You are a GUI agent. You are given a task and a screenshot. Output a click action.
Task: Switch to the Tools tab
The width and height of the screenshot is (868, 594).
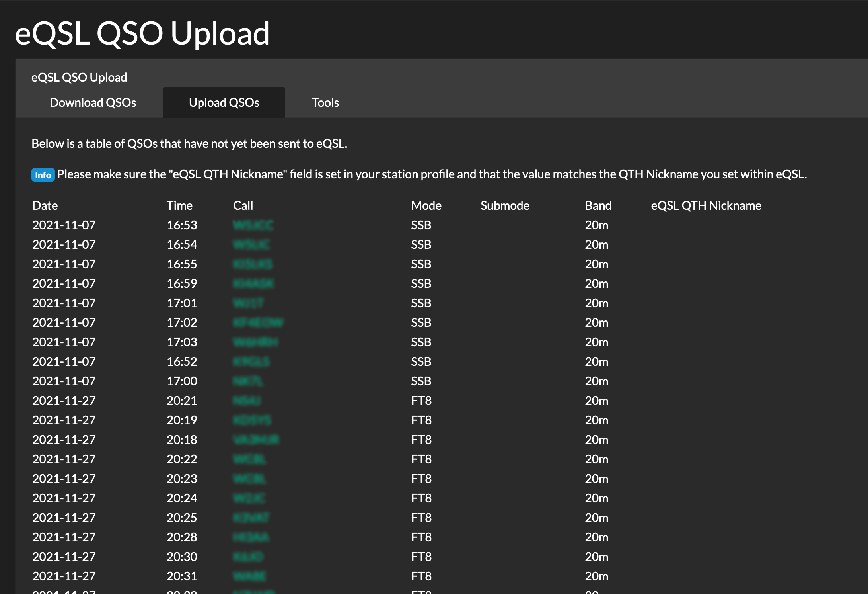point(325,102)
